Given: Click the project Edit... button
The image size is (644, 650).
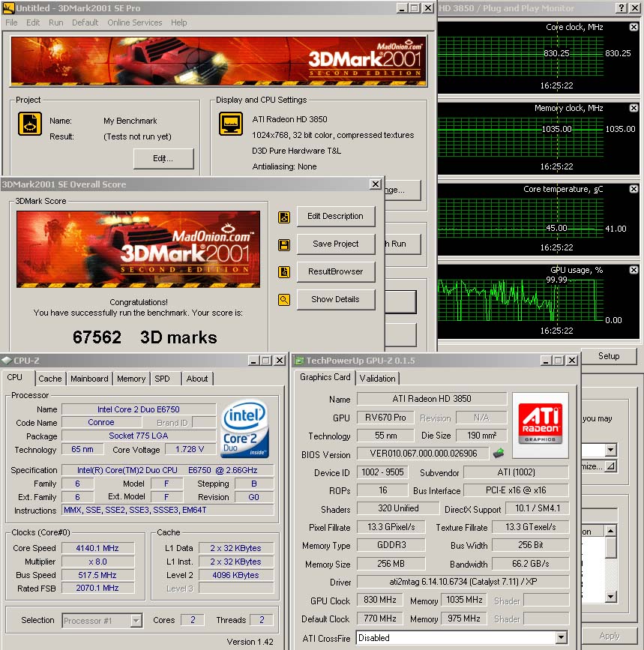Looking at the screenshot, I should tap(163, 158).
